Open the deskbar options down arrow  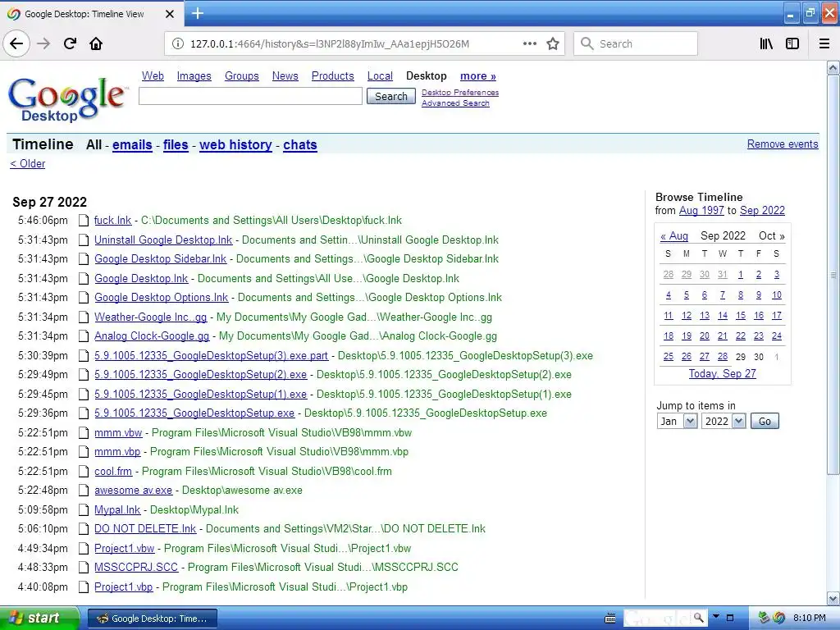click(715, 617)
